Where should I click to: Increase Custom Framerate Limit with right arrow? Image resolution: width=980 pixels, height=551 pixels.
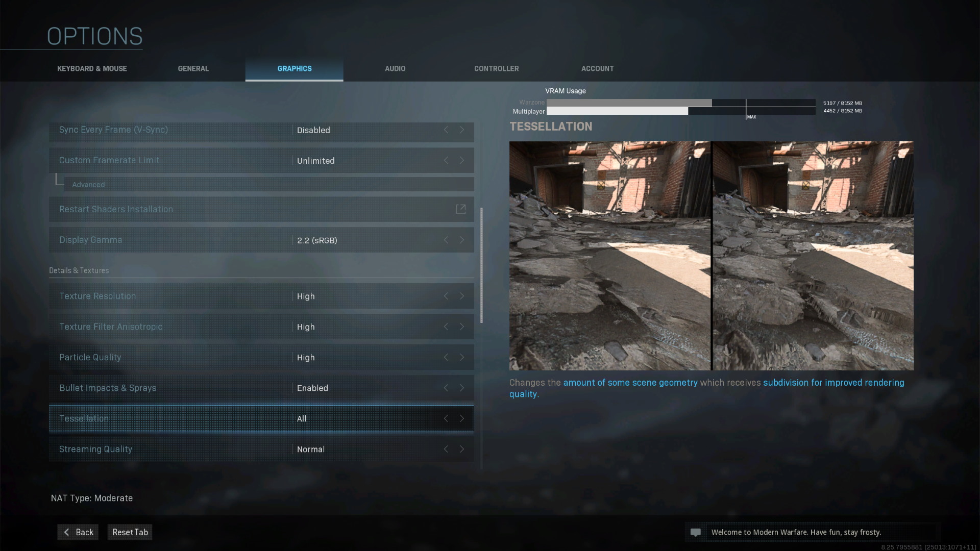(462, 161)
